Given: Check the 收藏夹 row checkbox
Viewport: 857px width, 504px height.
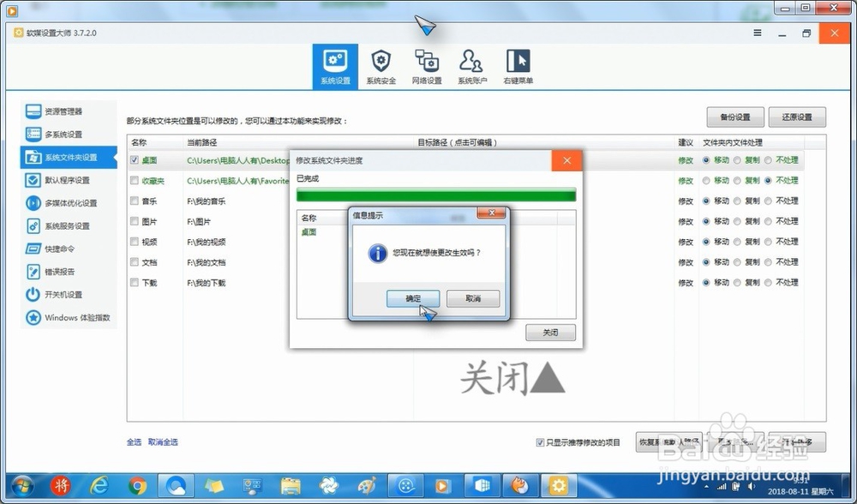Looking at the screenshot, I should point(135,180).
